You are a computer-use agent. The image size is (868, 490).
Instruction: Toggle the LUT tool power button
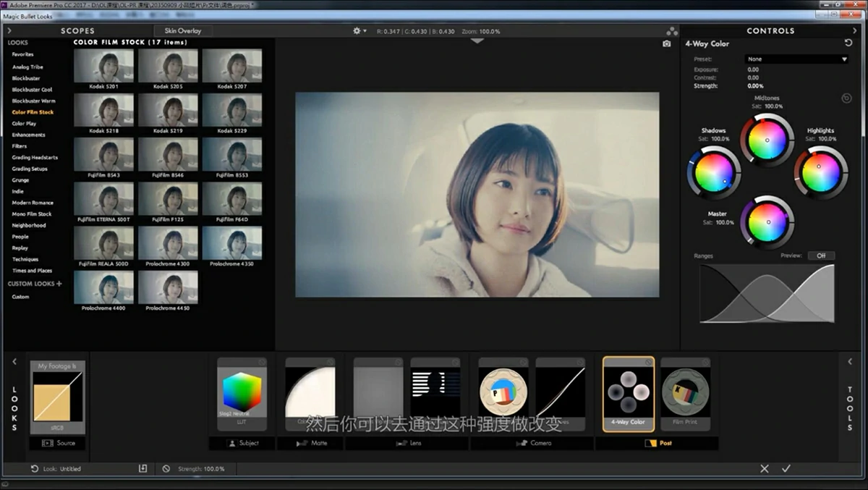pyautogui.click(x=262, y=362)
